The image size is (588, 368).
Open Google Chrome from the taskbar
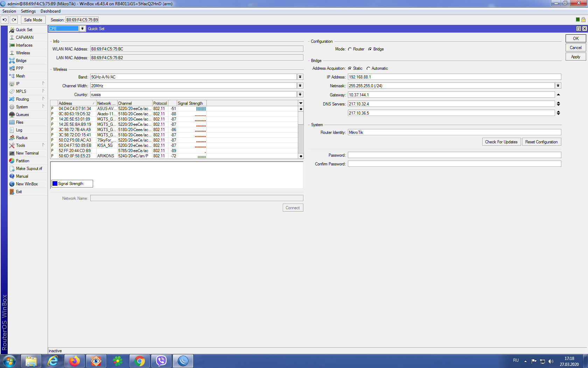[140, 361]
